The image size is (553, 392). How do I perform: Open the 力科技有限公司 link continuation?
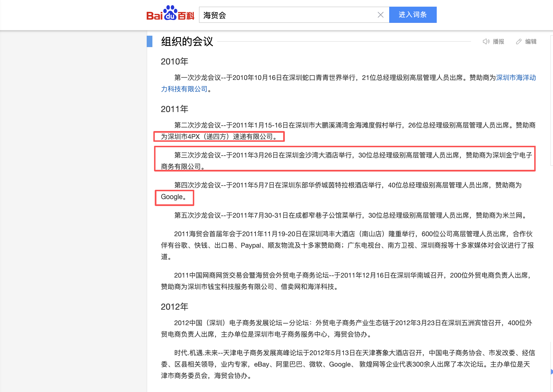pyautogui.click(x=184, y=89)
